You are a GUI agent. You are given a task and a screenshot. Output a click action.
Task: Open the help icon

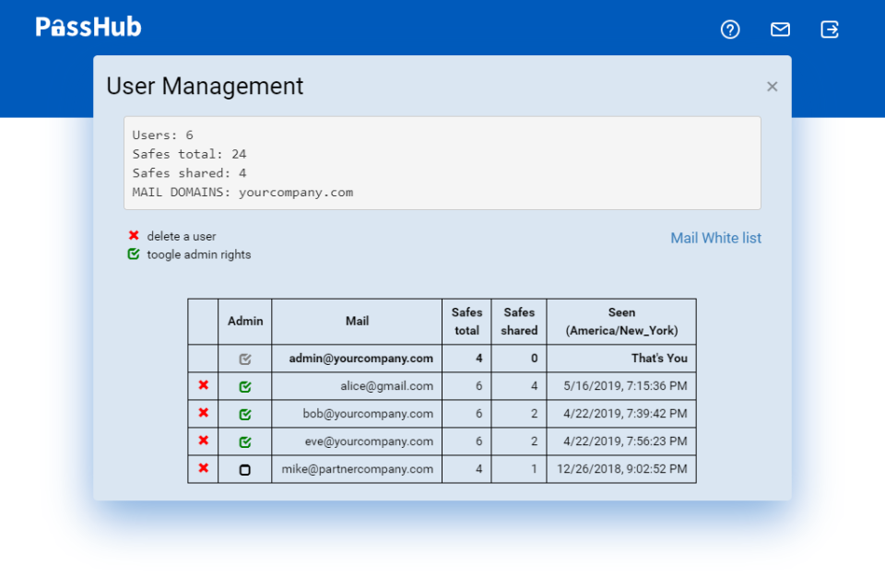[730, 29]
